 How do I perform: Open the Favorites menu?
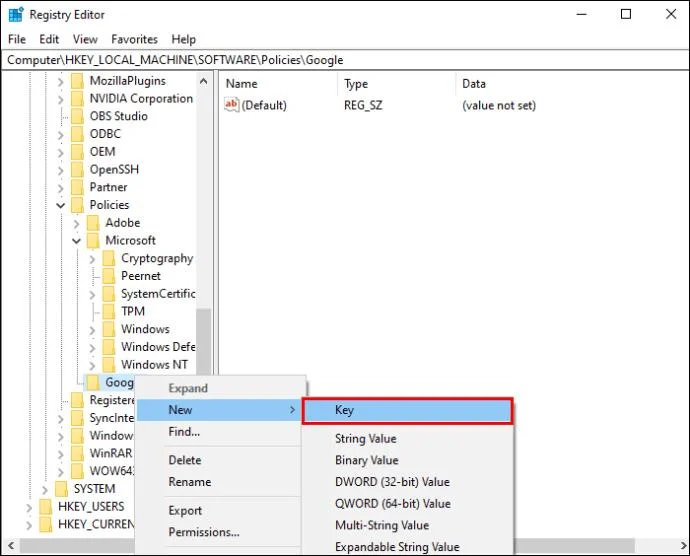pos(134,39)
